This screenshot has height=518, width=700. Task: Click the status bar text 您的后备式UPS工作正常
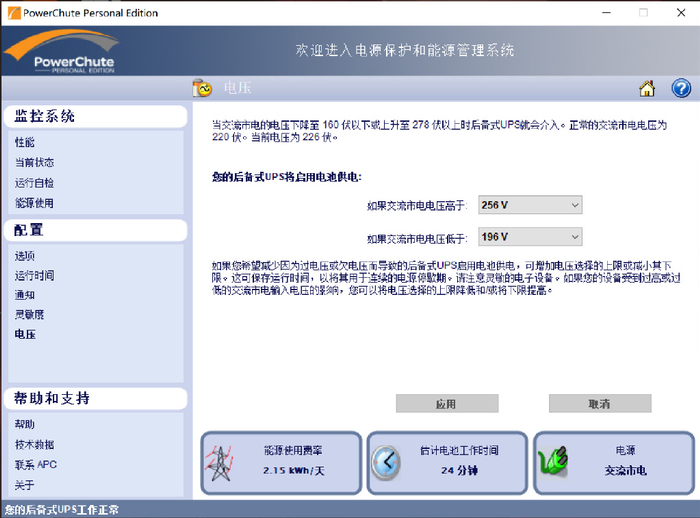(x=62, y=510)
